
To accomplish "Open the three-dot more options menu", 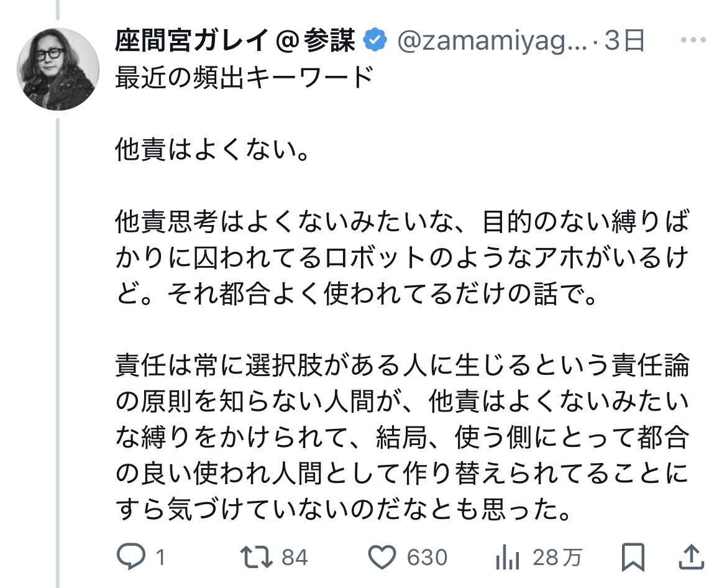I will pyautogui.click(x=693, y=42).
